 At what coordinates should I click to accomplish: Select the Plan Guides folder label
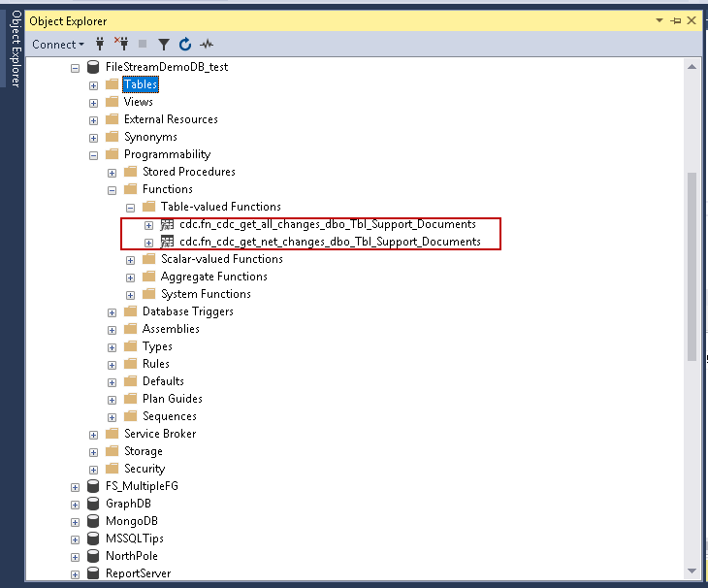[173, 399]
